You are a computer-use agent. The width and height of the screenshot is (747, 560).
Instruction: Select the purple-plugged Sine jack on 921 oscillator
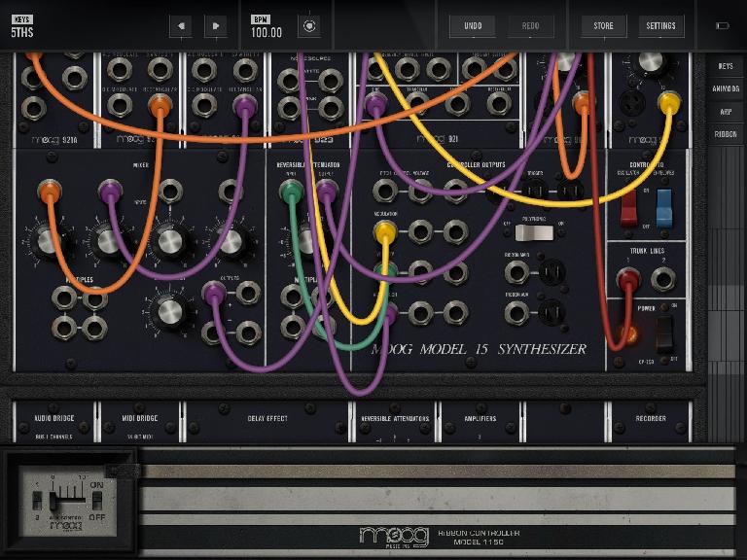coord(375,104)
